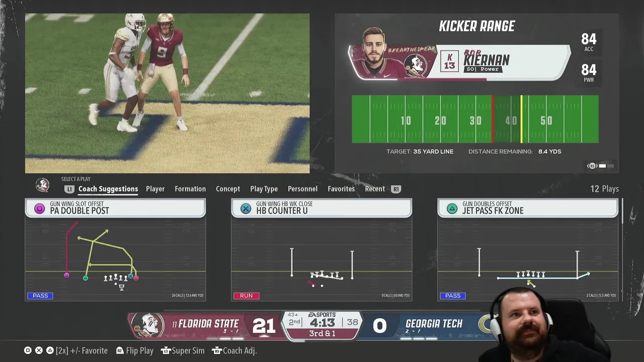This screenshot has height=362, width=644.
Task: Choose the Jet Pass FK Zone play header
Action: (x=528, y=208)
